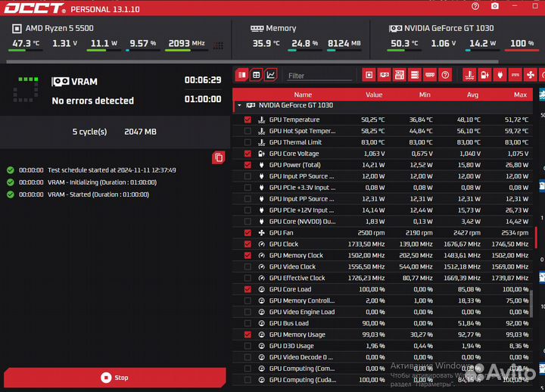
Task: Sort by the Name column header
Action: coord(303,95)
